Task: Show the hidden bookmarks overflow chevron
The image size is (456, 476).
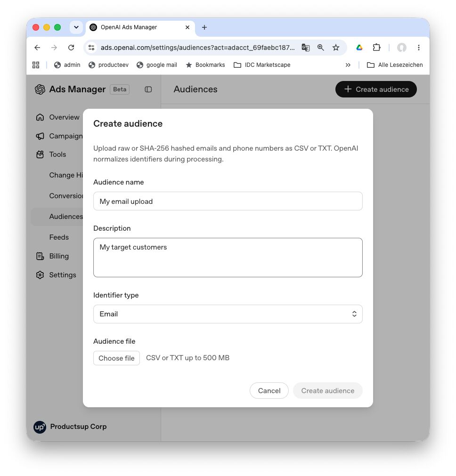Action: coord(348,65)
